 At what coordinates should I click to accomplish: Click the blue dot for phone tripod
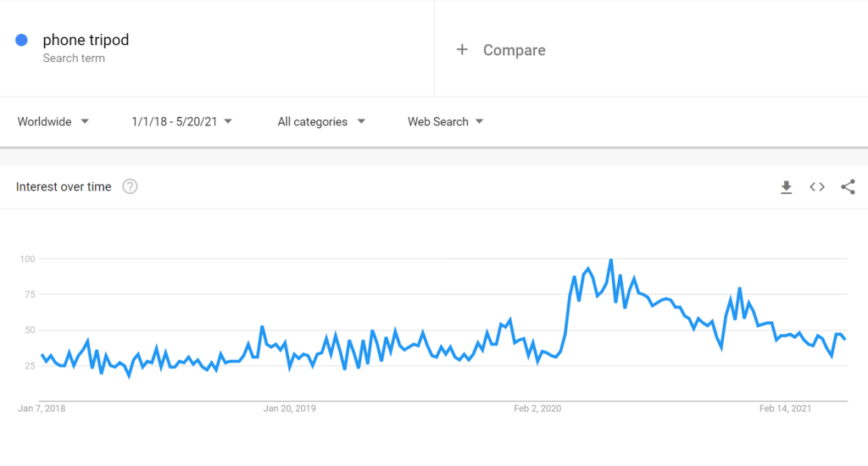click(x=22, y=40)
